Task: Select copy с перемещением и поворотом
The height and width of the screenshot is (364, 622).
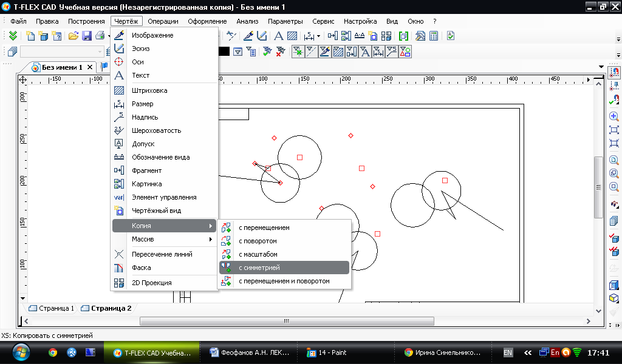Action: [x=284, y=281]
